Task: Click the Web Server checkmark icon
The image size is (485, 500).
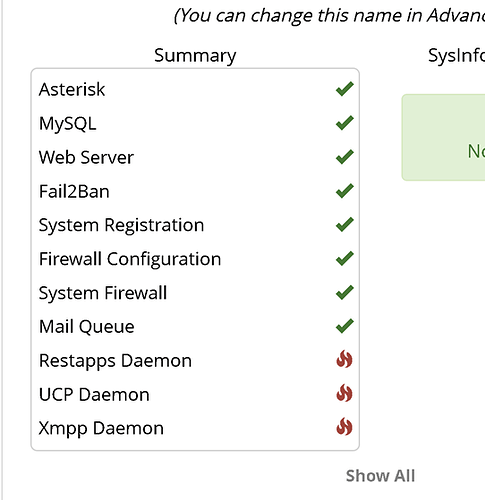Action: pyautogui.click(x=345, y=157)
